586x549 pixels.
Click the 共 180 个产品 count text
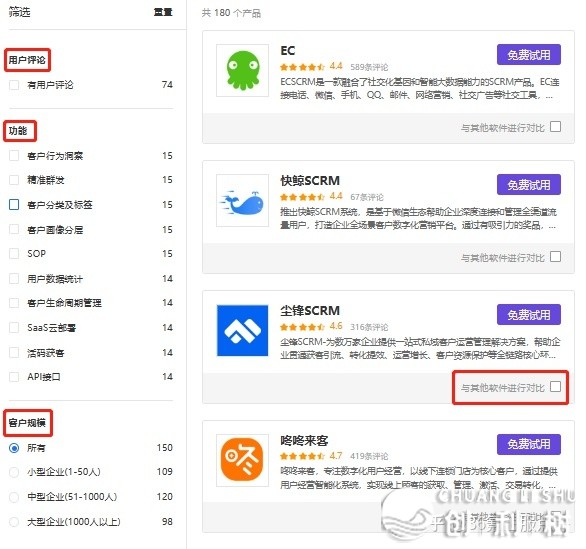coord(231,13)
